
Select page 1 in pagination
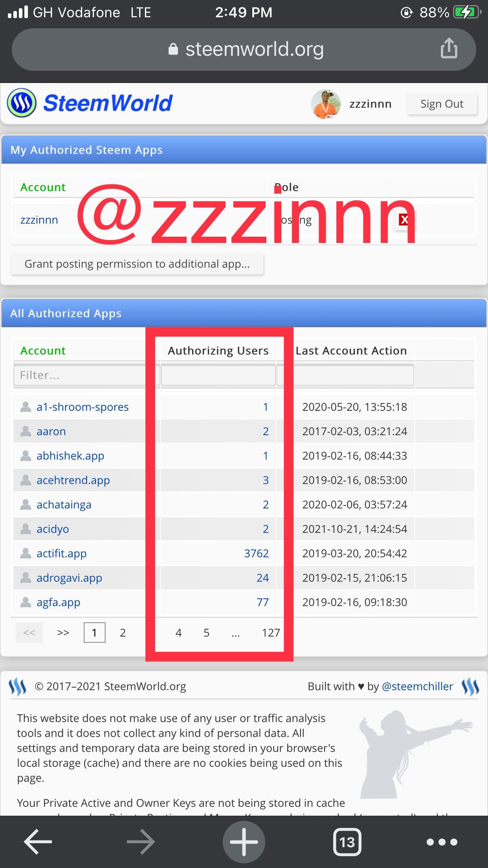94,633
